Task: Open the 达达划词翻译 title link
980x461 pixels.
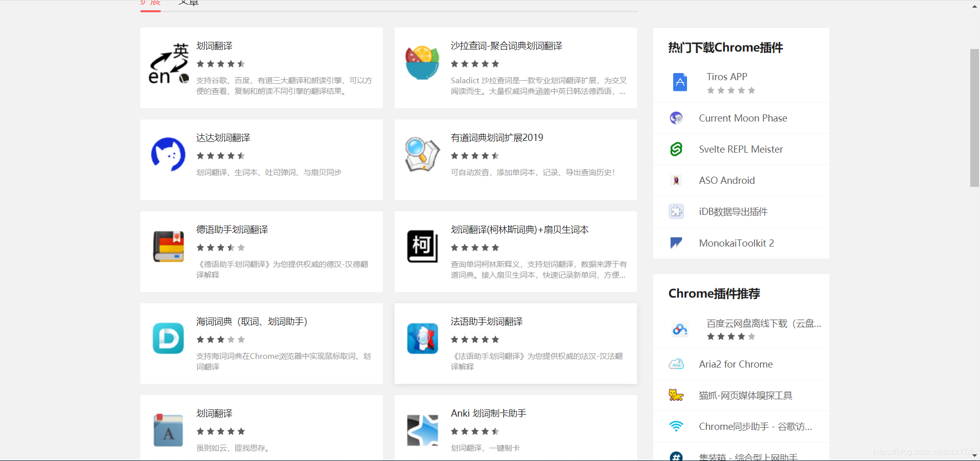Action: (x=223, y=138)
